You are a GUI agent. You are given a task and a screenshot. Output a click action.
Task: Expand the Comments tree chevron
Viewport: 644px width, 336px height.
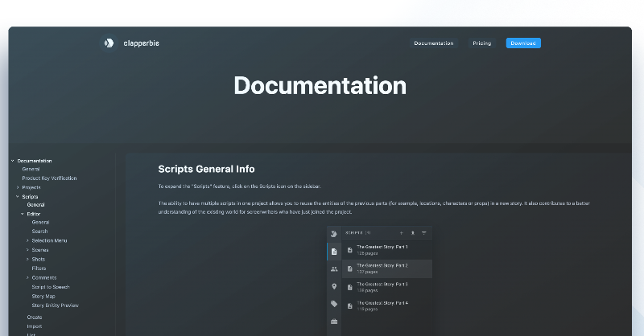point(27,278)
